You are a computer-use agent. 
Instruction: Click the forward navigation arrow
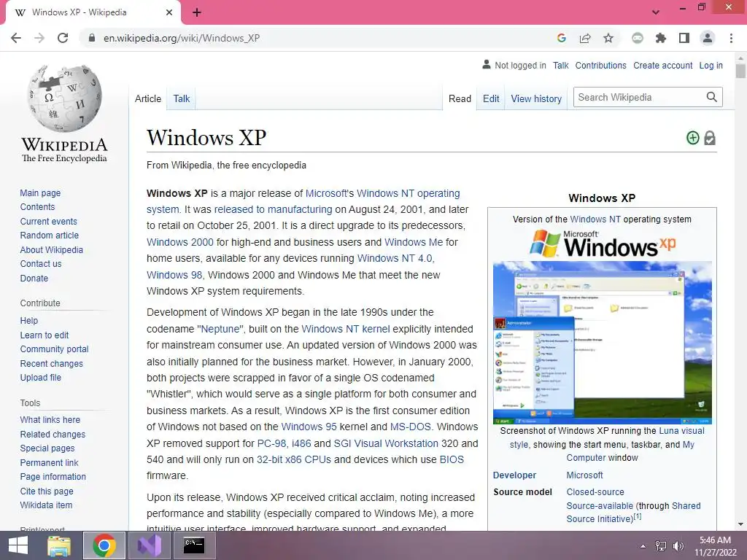pos(39,38)
